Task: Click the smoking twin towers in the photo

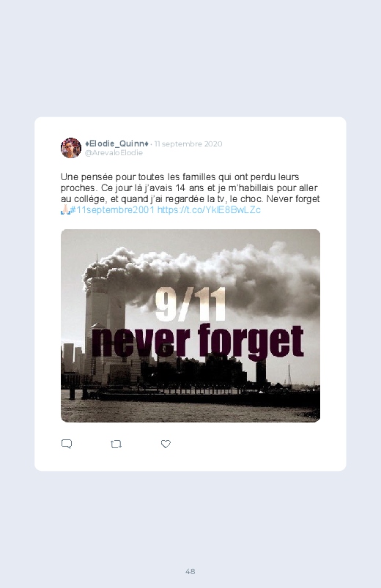Action: click(x=104, y=319)
